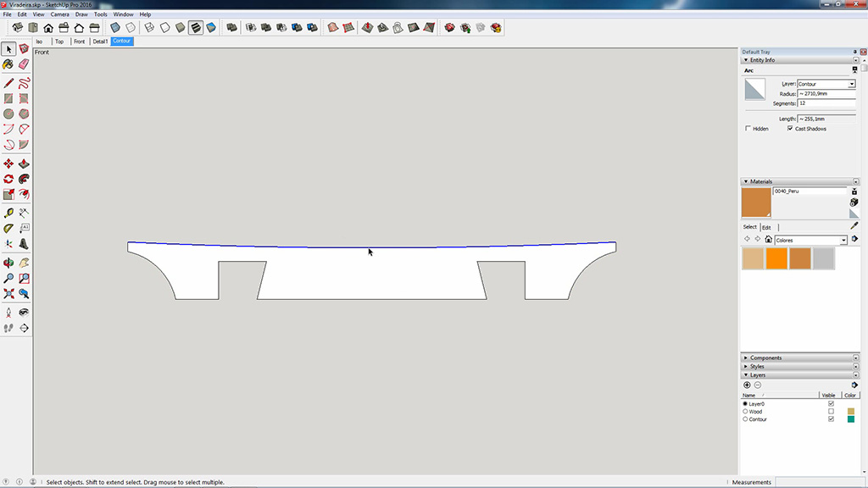This screenshot has height=488, width=868.
Task: Select the Orbit tool
Action: (x=8, y=263)
